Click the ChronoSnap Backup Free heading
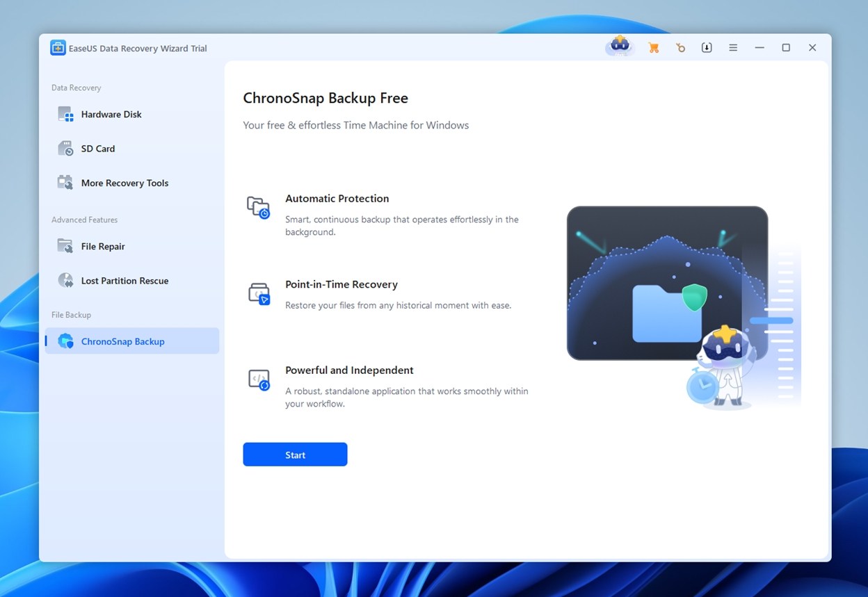868x597 pixels. [x=325, y=98]
